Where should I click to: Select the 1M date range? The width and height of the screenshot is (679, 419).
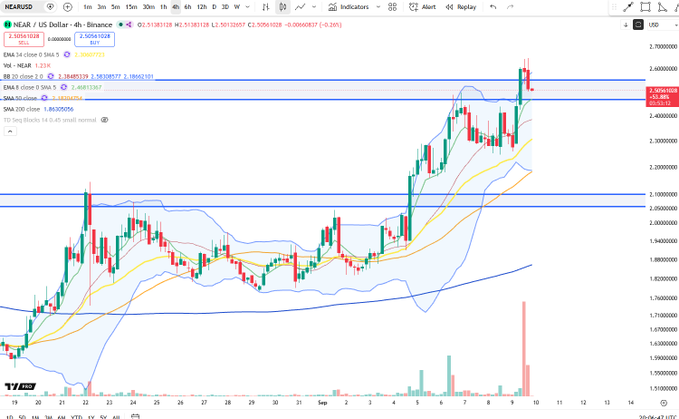pyautogui.click(x=36, y=417)
